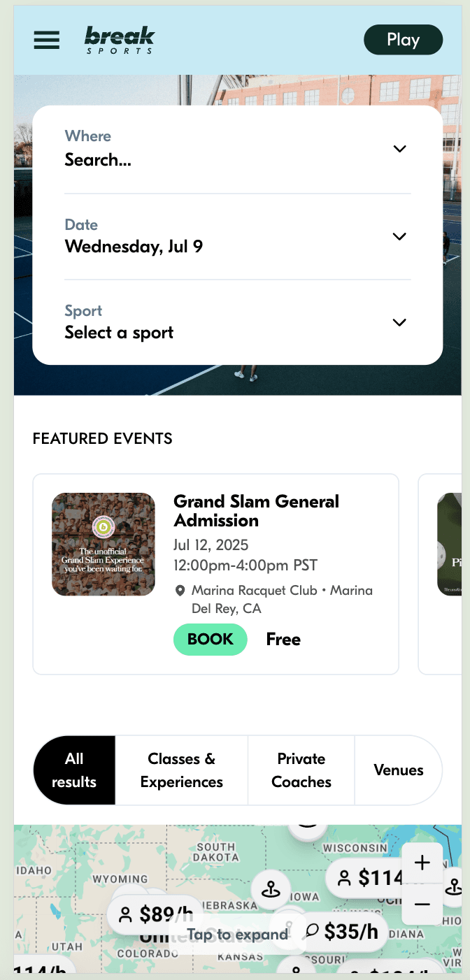470x980 pixels.
Task: Click the location pin beside Marina Racquet Club
Action: pyautogui.click(x=180, y=591)
